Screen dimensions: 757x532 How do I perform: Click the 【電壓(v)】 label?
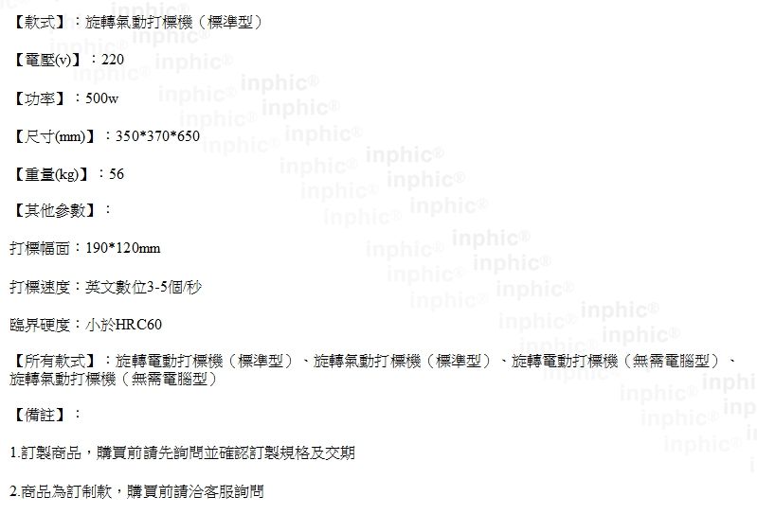[x=47, y=60]
